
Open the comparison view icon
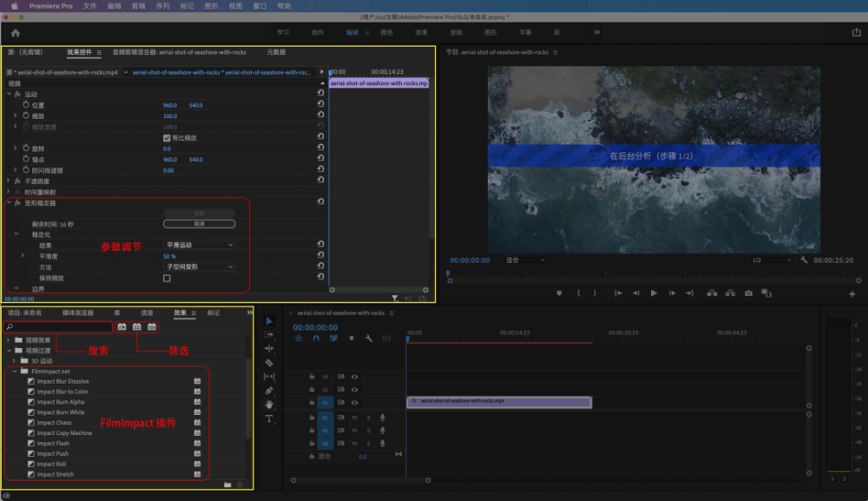(x=766, y=293)
